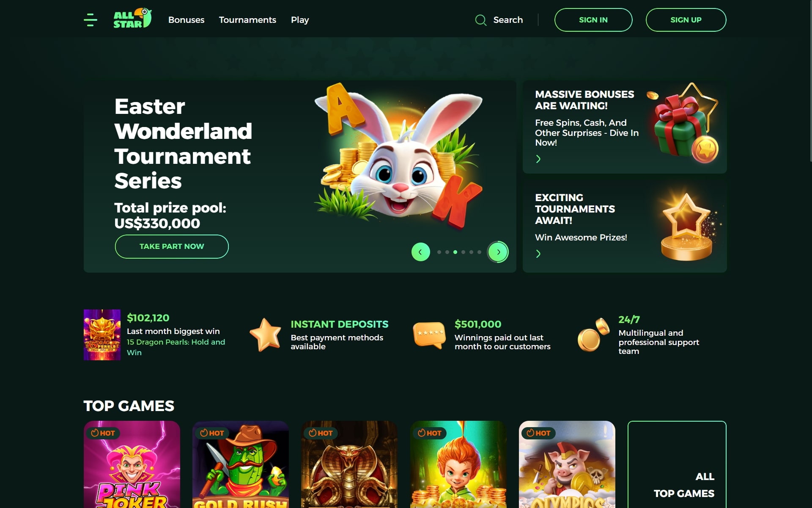Click the Instant Deposits star icon
Viewport: 812px width, 508px height.
coord(265,335)
